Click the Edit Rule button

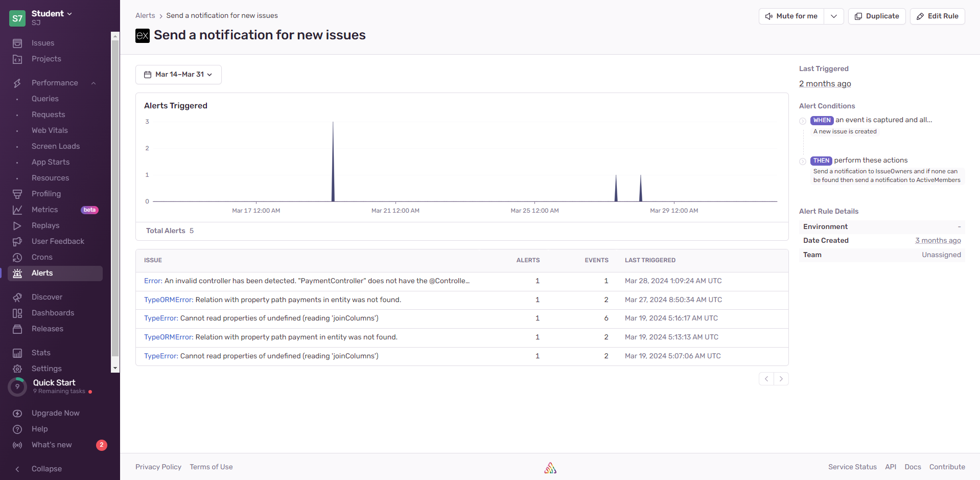click(937, 16)
